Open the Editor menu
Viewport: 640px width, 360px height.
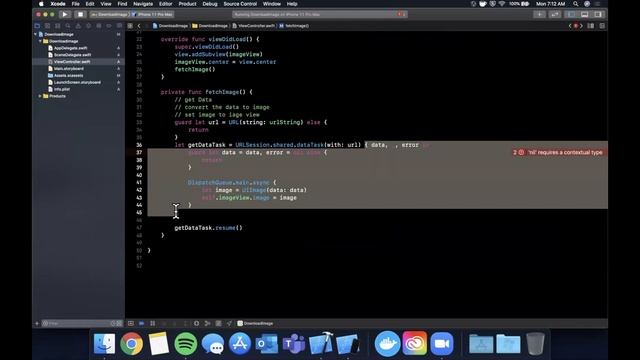tap(165, 4)
